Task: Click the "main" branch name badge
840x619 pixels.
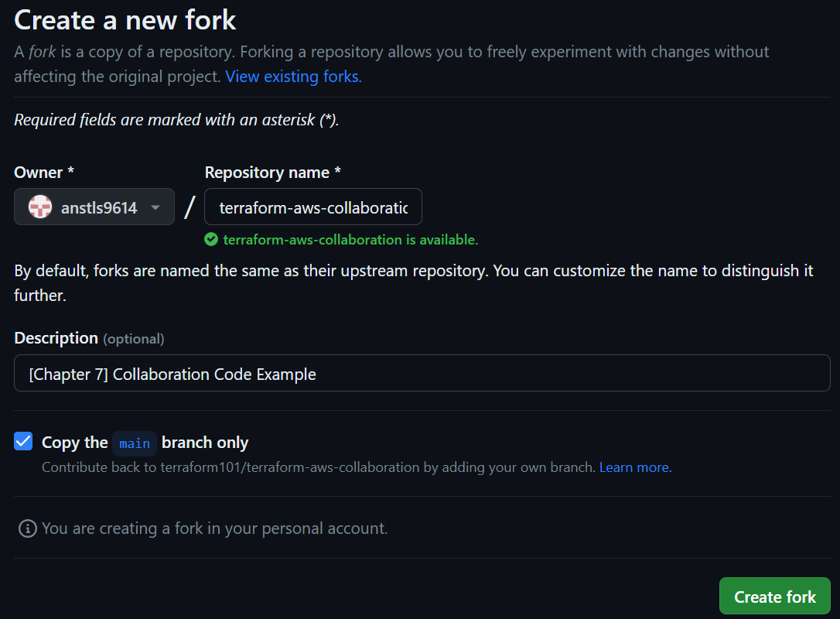Action: tap(135, 443)
